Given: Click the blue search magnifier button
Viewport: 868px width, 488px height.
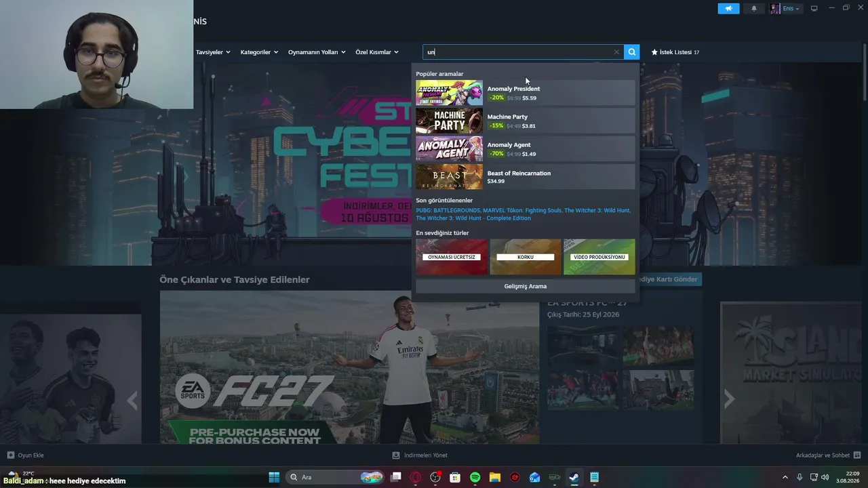Looking at the screenshot, I should click(632, 52).
